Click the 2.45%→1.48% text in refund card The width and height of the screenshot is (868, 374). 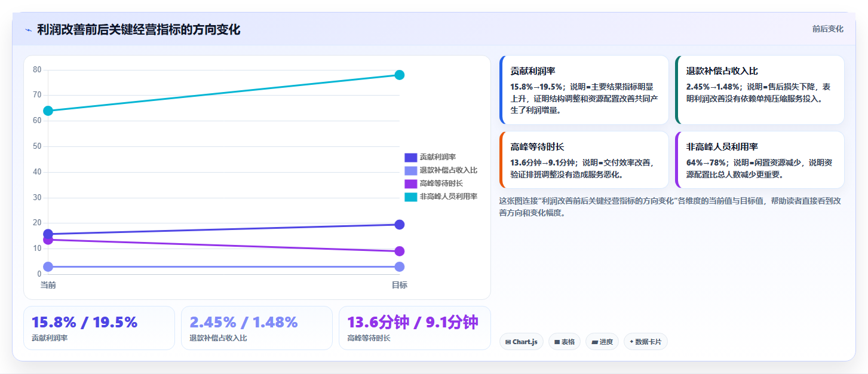pos(713,87)
